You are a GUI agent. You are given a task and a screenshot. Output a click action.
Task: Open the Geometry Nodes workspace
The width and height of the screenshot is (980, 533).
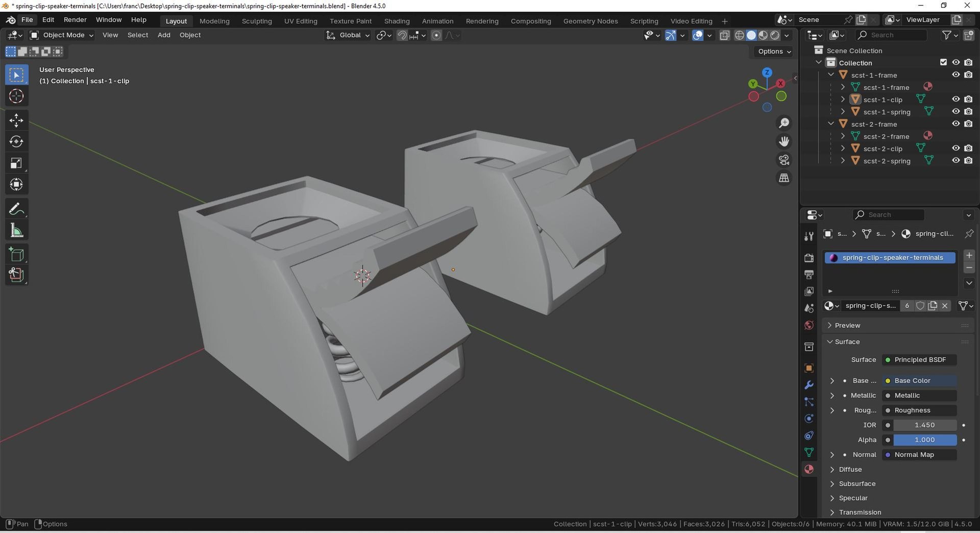coord(591,21)
